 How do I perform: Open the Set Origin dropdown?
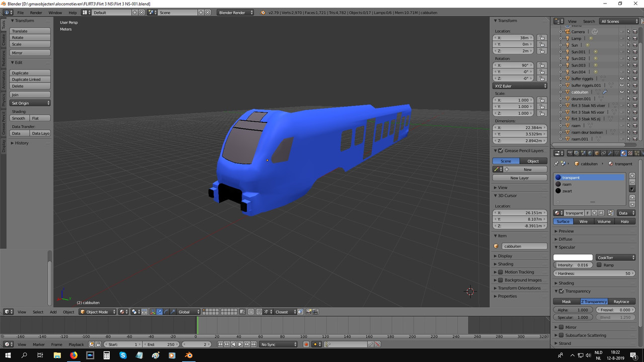pos(30,103)
